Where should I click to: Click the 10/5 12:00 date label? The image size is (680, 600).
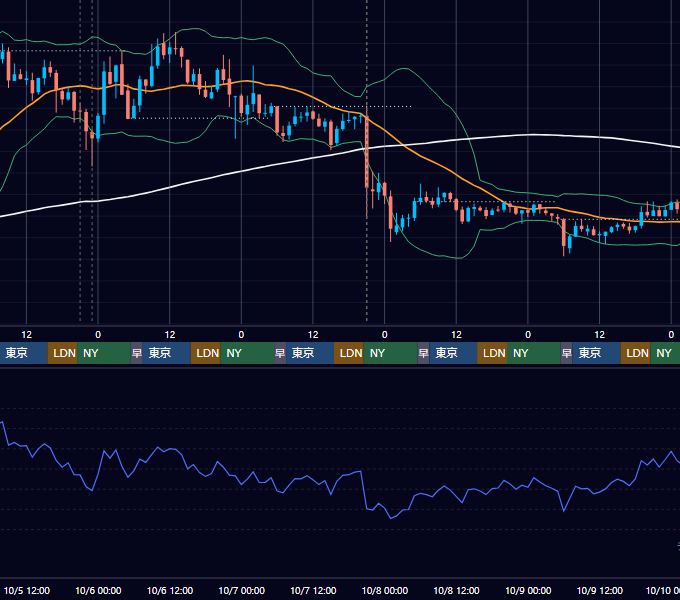click(27, 590)
